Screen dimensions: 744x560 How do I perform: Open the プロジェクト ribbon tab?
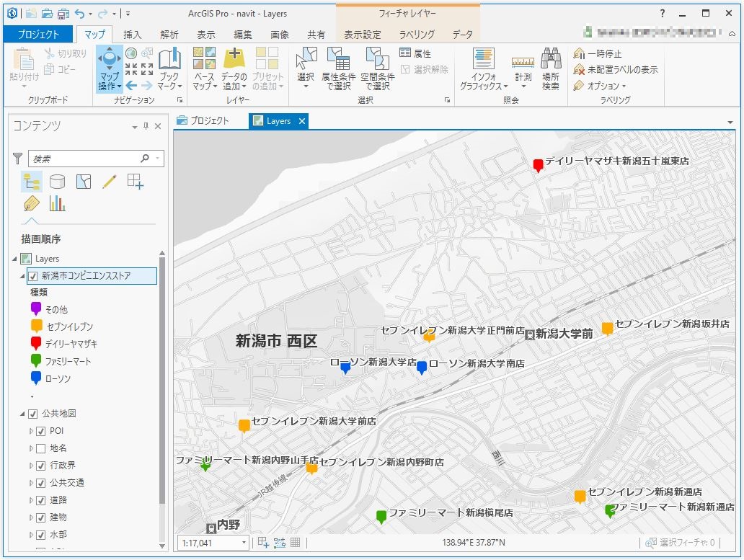(x=38, y=34)
